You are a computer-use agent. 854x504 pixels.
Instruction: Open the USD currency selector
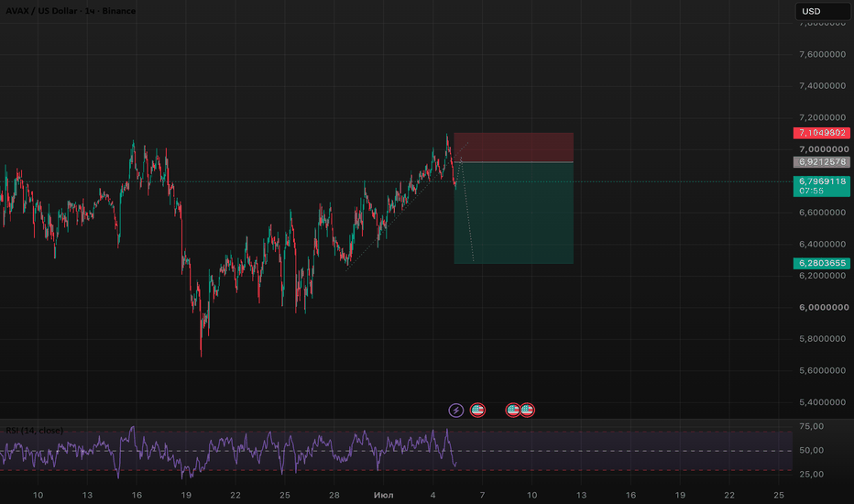tap(822, 11)
